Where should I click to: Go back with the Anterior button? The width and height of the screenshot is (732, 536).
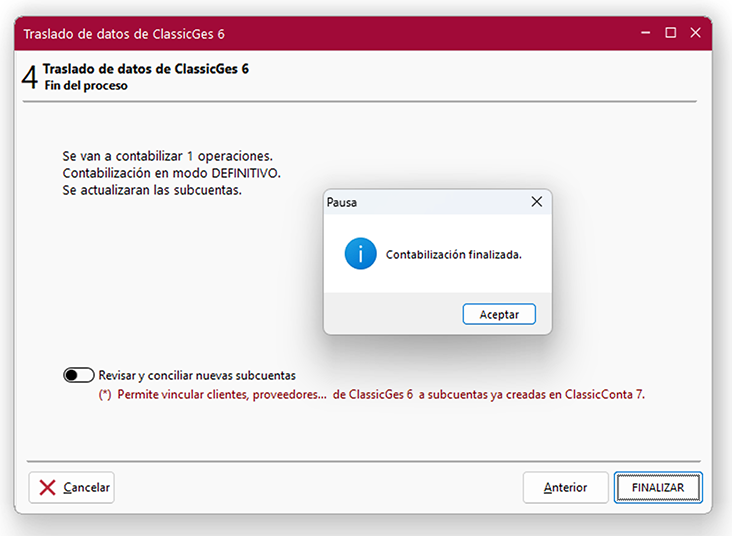pyautogui.click(x=565, y=487)
